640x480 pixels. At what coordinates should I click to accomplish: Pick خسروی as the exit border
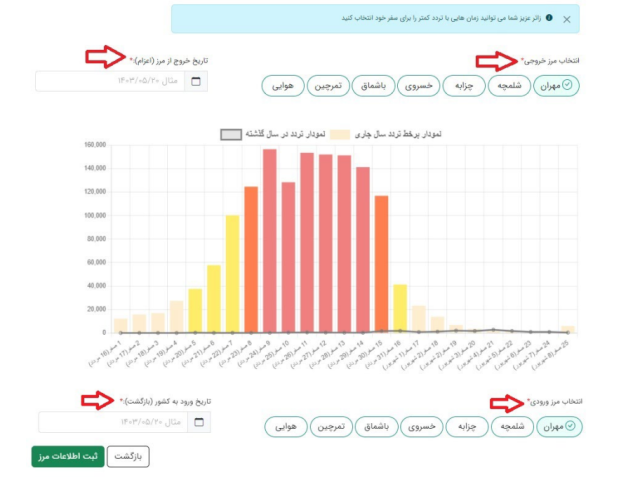[x=418, y=86]
